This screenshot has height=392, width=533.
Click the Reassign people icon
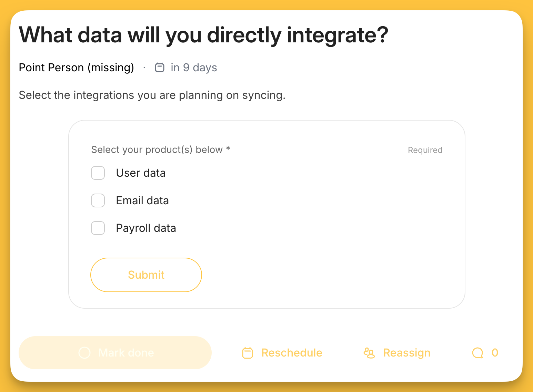pos(369,353)
